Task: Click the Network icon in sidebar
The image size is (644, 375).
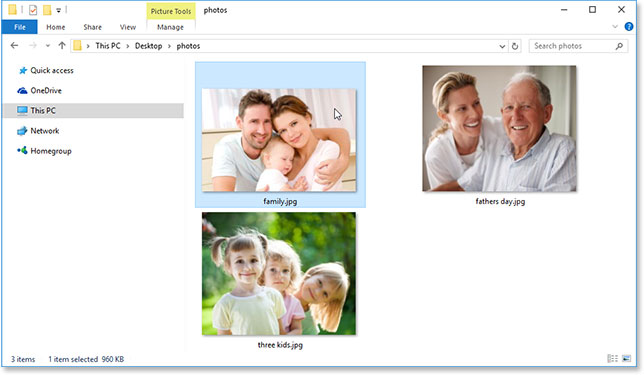Action: [22, 131]
